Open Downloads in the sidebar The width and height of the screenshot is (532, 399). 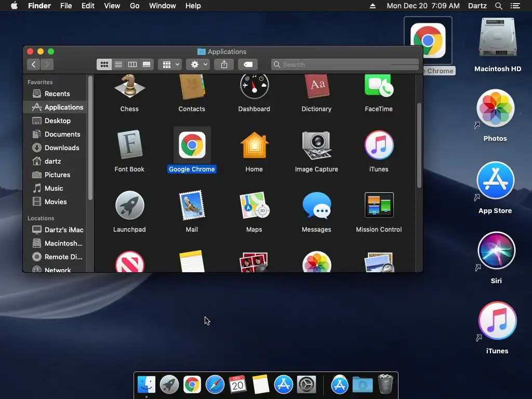point(55,148)
